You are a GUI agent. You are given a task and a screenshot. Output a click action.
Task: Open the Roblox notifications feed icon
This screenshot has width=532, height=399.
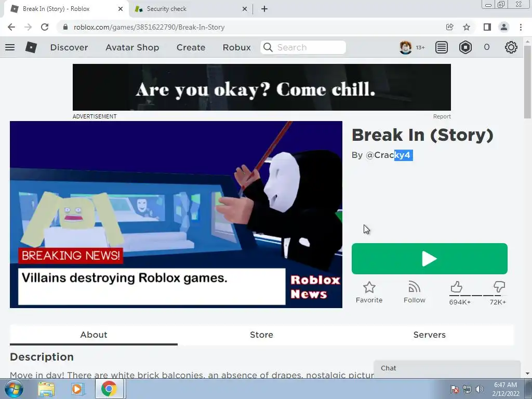(442, 47)
